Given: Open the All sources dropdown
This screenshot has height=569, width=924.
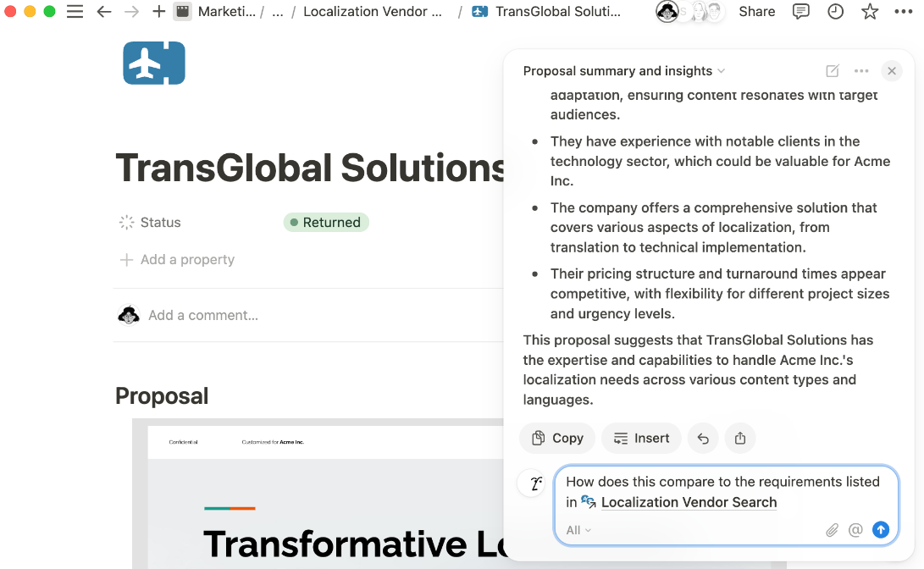Looking at the screenshot, I should click(x=578, y=530).
